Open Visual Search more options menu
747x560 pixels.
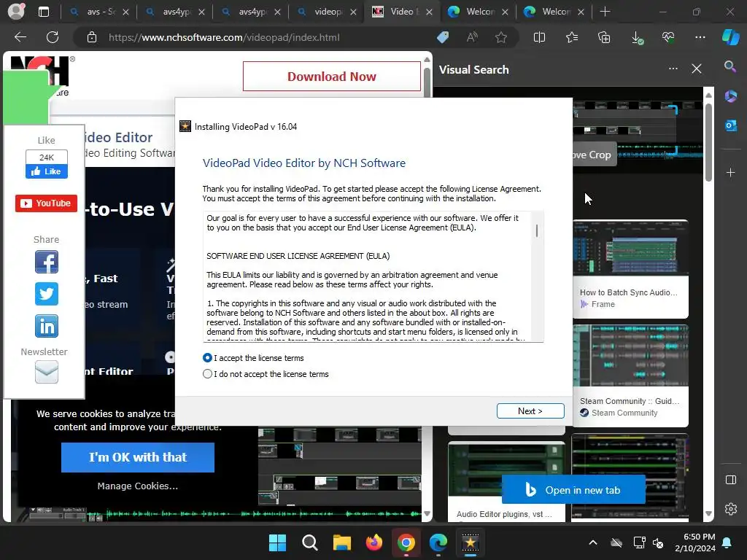673,69
